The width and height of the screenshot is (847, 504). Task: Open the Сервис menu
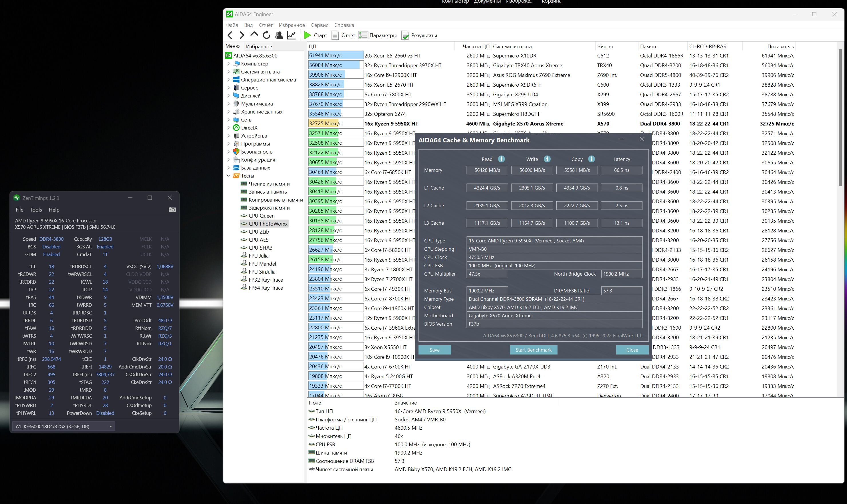(319, 25)
